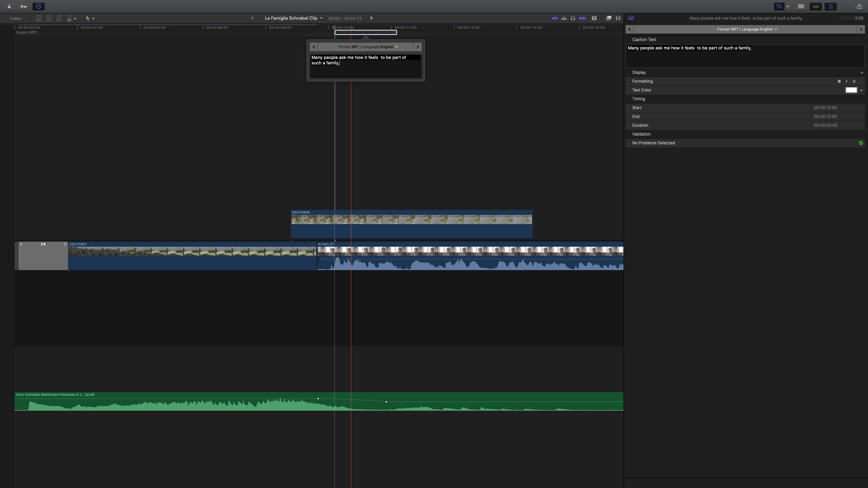
Task: Apply underline caption formatting
Action: tap(854, 81)
